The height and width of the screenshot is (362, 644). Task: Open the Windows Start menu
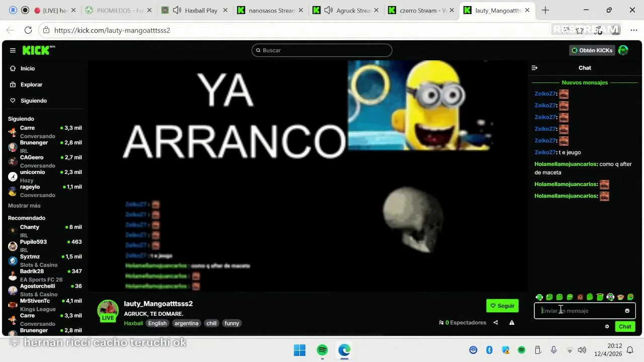[x=300, y=350]
